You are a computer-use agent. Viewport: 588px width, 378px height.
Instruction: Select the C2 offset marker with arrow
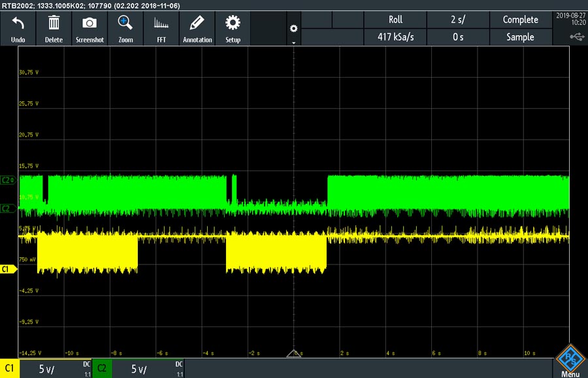pyautogui.click(x=8, y=180)
